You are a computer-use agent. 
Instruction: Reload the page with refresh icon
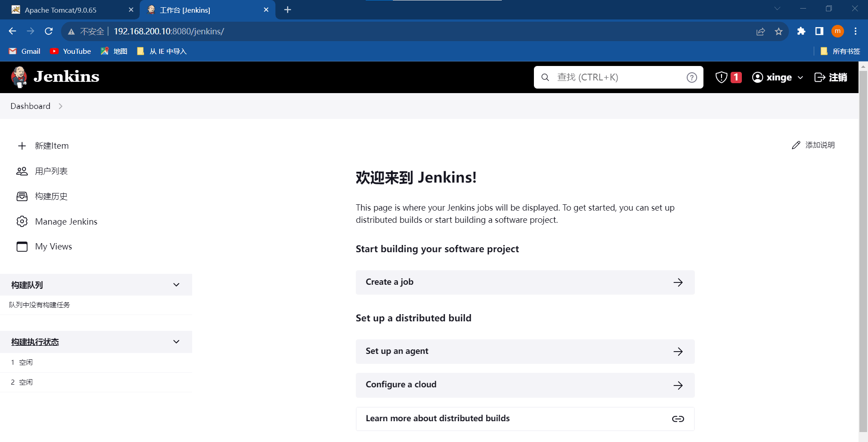[x=49, y=31]
